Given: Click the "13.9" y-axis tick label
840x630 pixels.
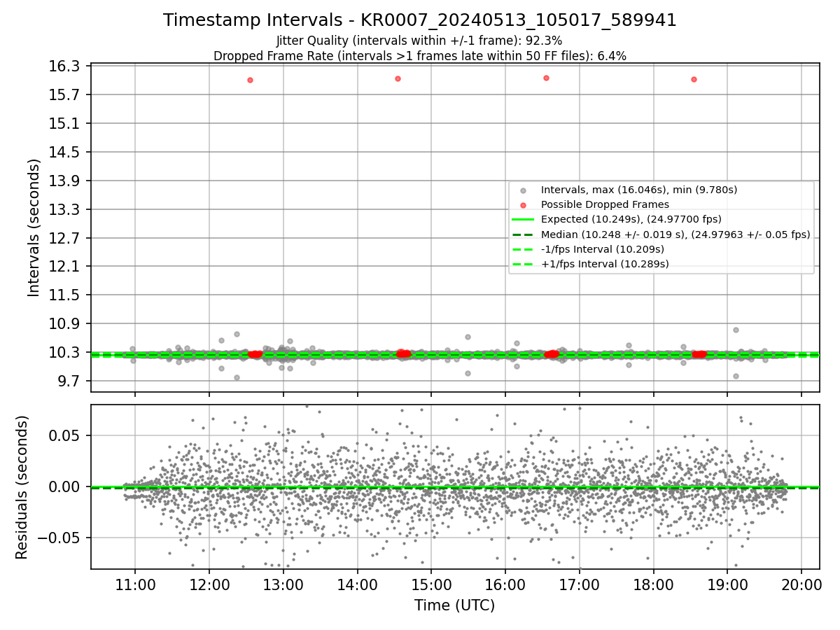Looking at the screenshot, I should click(66, 181).
